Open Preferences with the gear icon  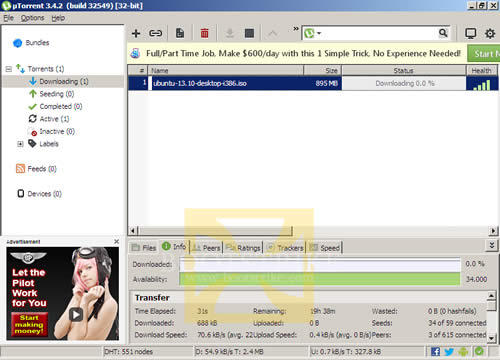pyautogui.click(x=490, y=33)
